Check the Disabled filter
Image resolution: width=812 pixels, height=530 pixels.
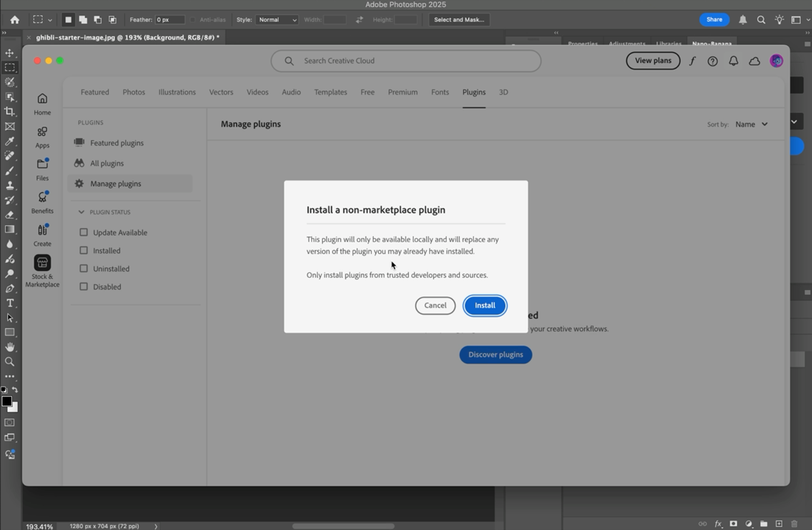[84, 286]
